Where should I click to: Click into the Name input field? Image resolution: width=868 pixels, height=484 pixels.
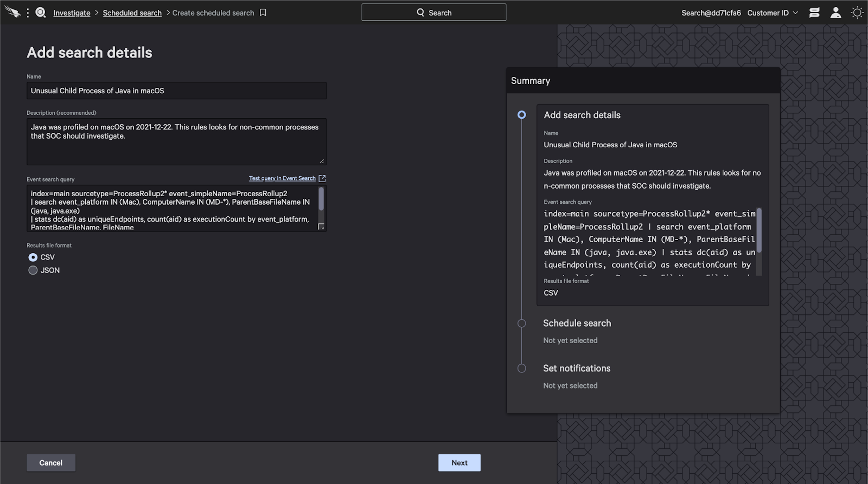pos(177,91)
